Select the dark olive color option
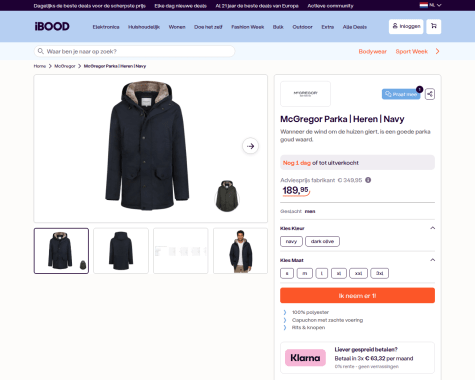 coord(322,241)
